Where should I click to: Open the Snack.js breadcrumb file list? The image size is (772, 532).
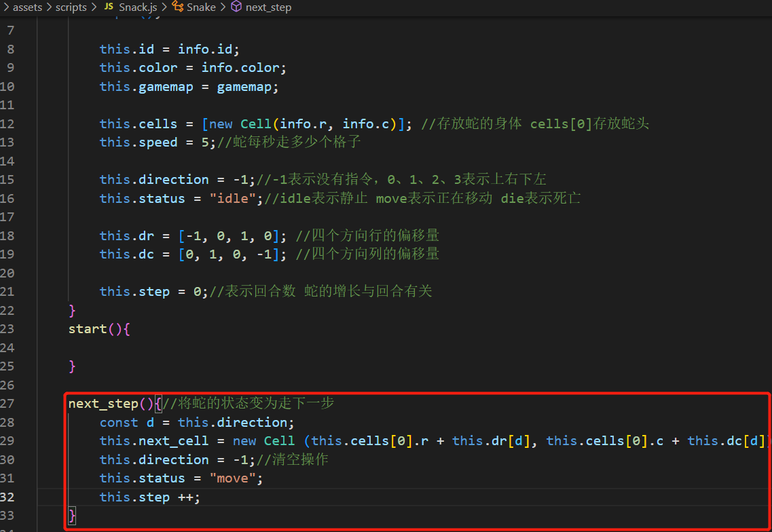pyautogui.click(x=138, y=7)
